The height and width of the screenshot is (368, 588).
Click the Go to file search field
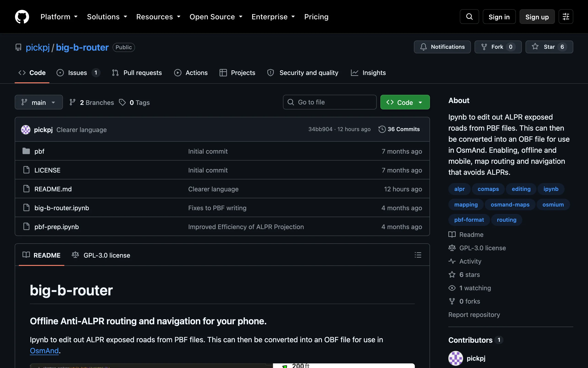(330, 102)
